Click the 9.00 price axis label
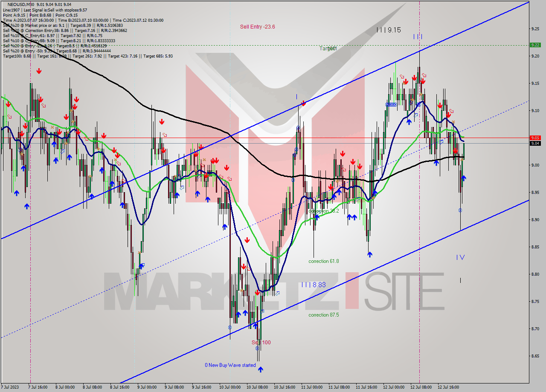Image resolution: width=546 pixels, height=392 pixels. tap(535, 165)
